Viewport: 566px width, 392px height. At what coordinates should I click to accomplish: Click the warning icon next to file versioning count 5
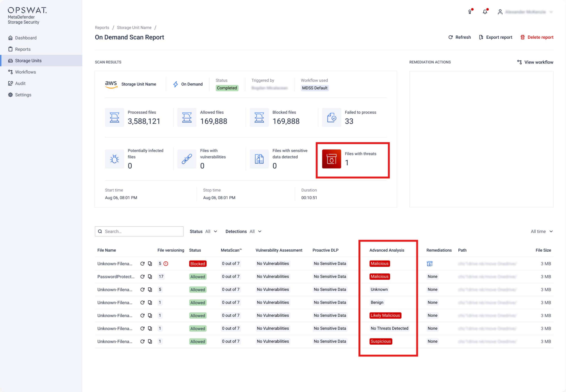[x=166, y=263]
